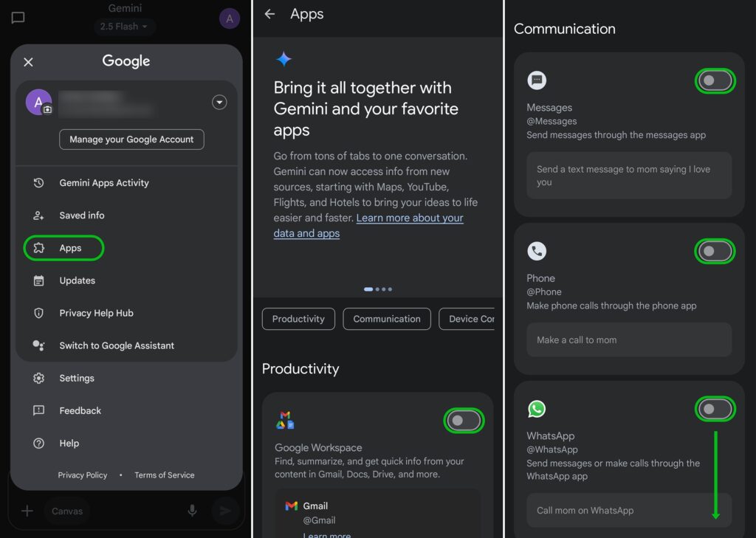Open Gemini Apps Activity
756x538 pixels.
coord(103,183)
